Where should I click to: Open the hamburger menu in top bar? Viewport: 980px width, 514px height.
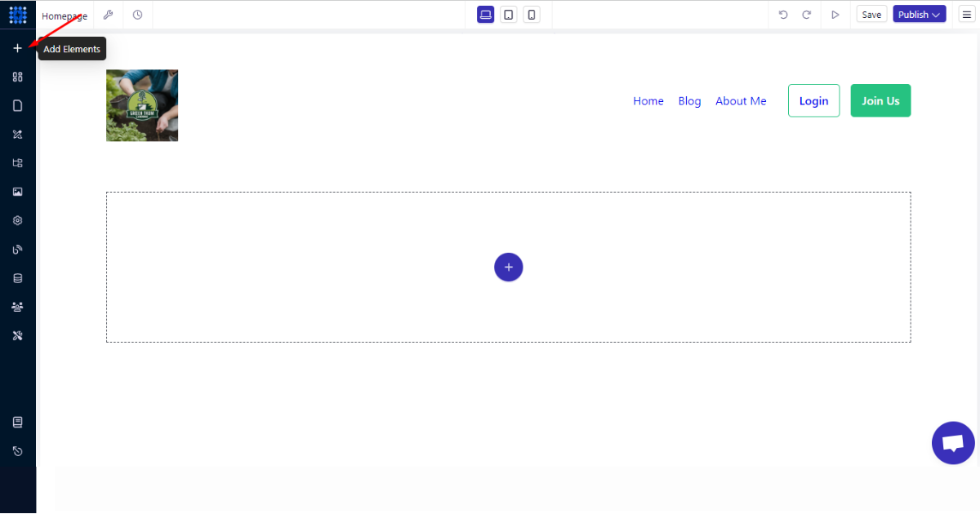tap(966, 15)
